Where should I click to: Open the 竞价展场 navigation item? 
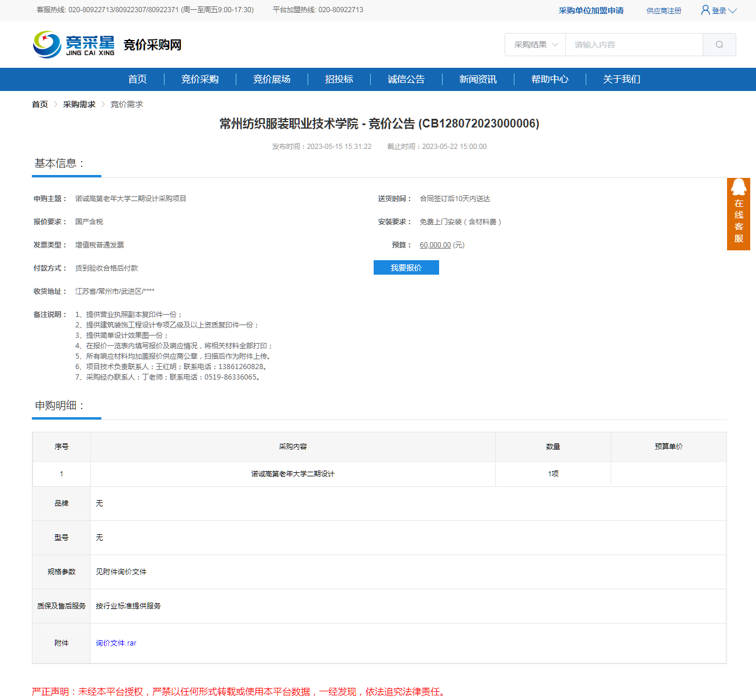click(x=272, y=79)
